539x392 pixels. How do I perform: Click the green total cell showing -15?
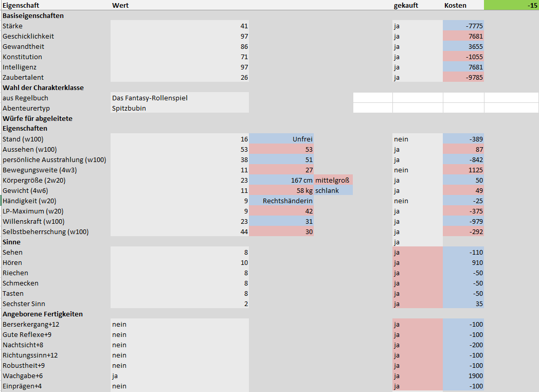[x=511, y=5]
